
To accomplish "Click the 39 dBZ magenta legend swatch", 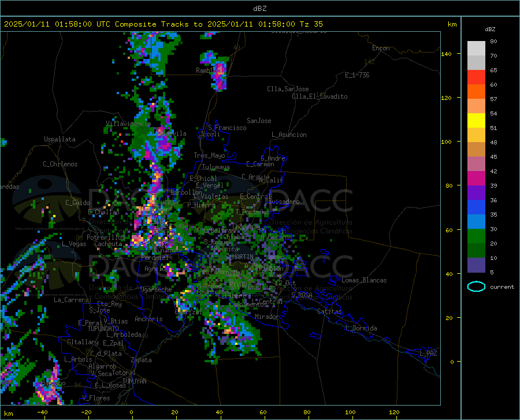I will click(x=476, y=179).
